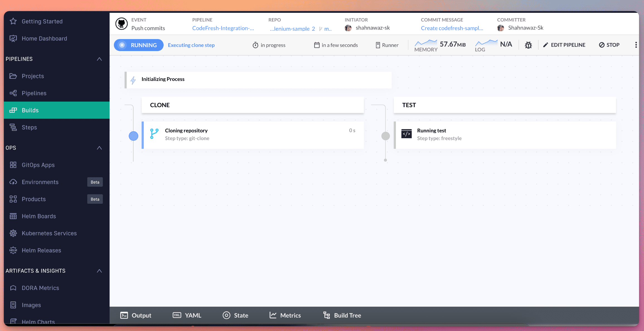Open the Build Tree tab
This screenshot has width=644, height=331.
point(342,315)
